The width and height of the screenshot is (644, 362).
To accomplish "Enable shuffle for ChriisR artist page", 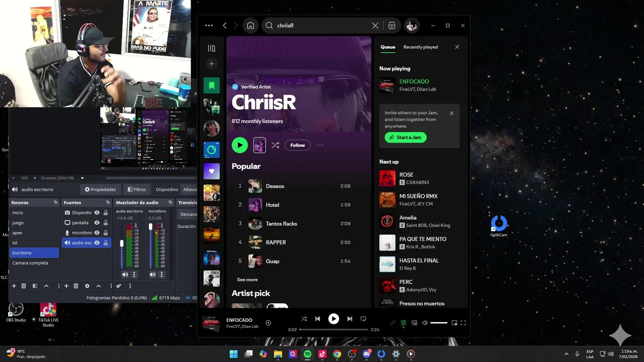I will pos(275,145).
